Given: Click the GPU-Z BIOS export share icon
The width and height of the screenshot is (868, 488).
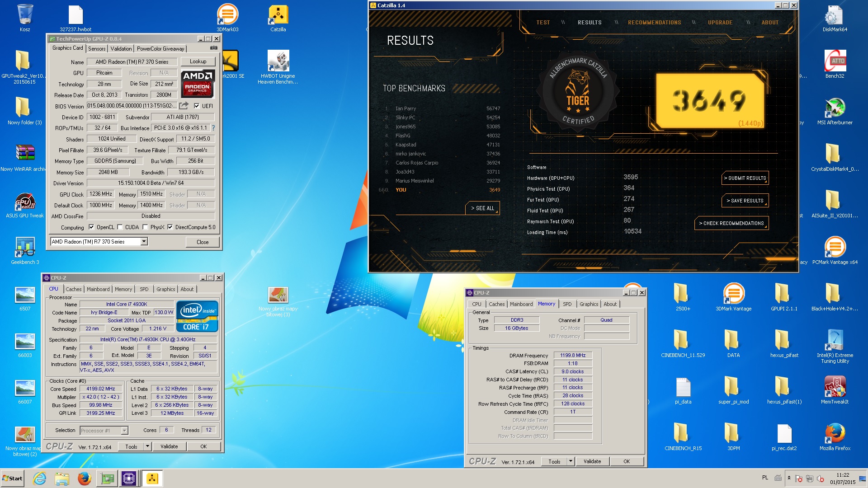Looking at the screenshot, I should [x=184, y=106].
